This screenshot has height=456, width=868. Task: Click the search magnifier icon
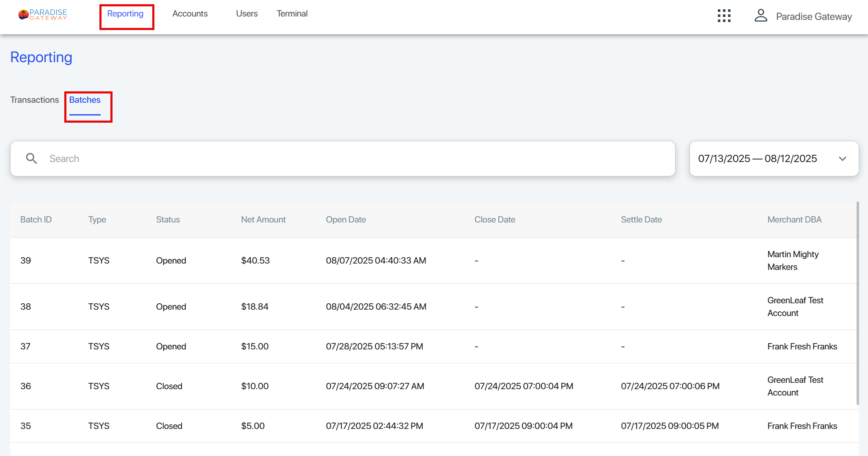[31, 159]
